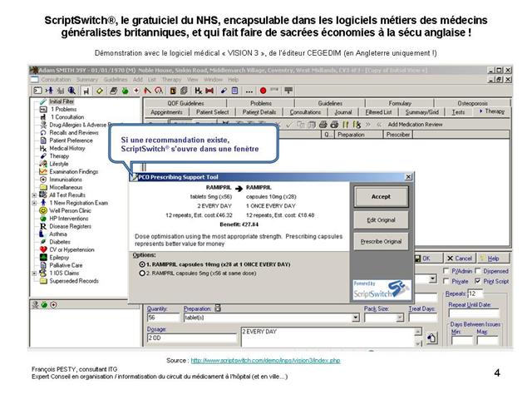Select option 1 RAMIPRIL capsules 10mg radio
The image size is (532, 399).
[142, 264]
